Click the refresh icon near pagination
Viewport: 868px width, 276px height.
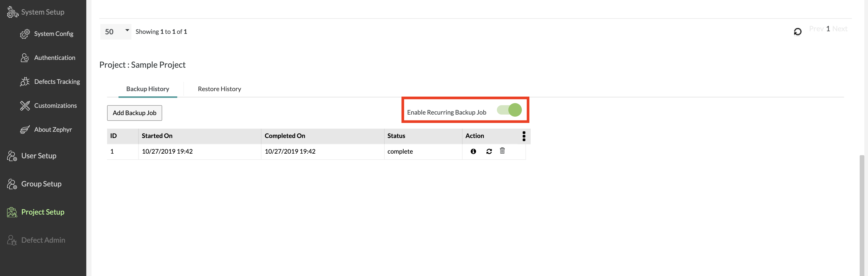coord(797,32)
